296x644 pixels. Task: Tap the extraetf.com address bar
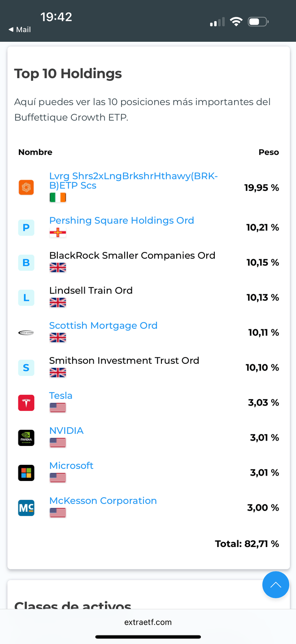pyautogui.click(x=148, y=622)
